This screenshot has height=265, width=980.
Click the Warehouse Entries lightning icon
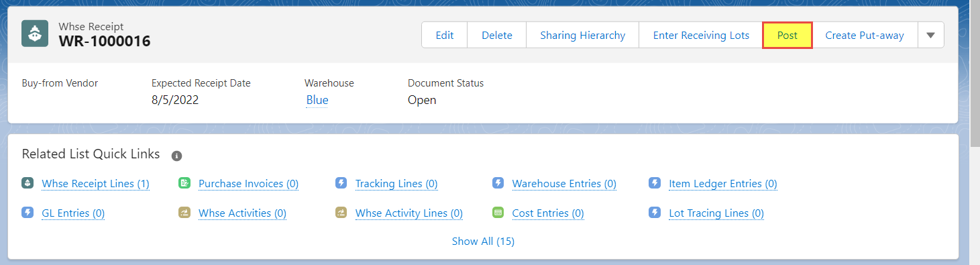[498, 183]
